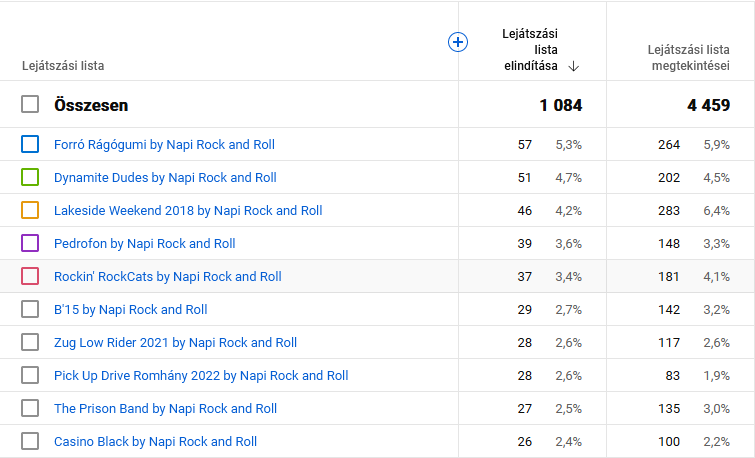Image resolution: width=755 pixels, height=458 pixels.
Task: Click the blue plus add-metric icon
Action: pos(458,42)
